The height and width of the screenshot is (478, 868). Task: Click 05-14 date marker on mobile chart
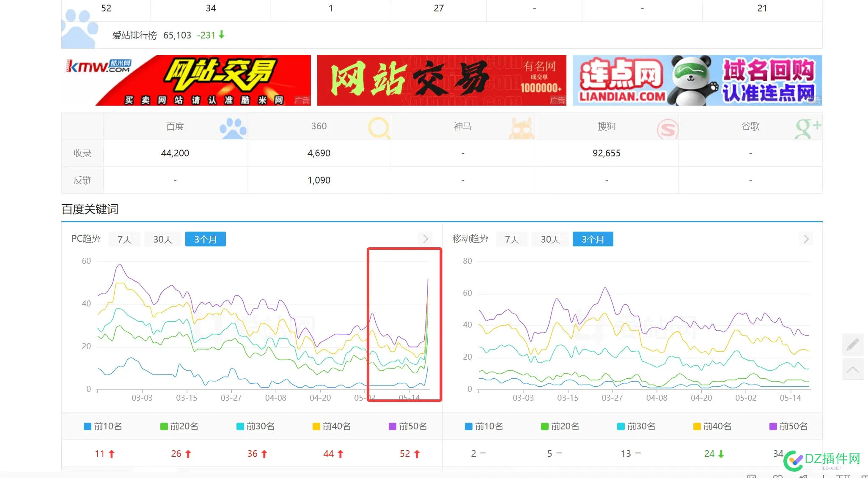click(790, 398)
